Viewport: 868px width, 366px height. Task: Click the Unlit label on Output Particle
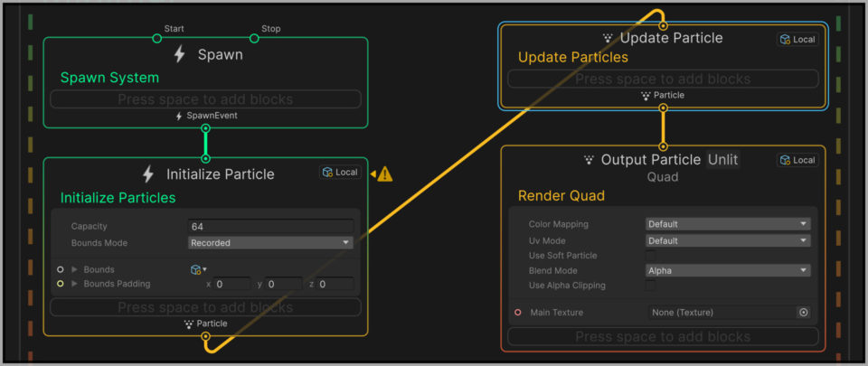click(x=722, y=160)
